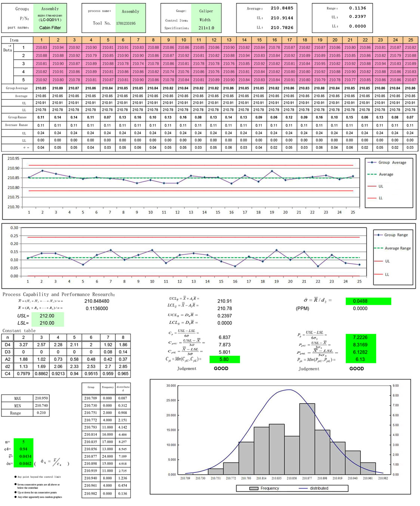The width and height of the screenshot is (420, 506).
Task: Click the "Frequency" legend entry under histogram
Action: click(x=265, y=488)
